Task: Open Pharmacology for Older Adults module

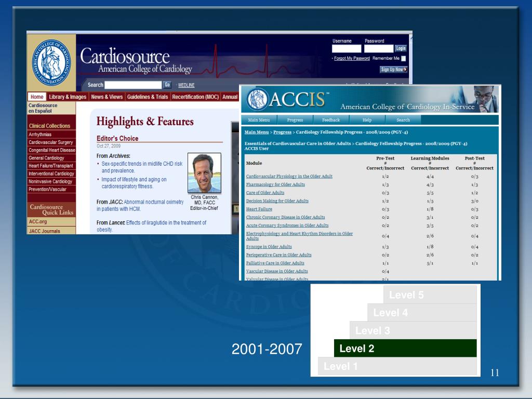Action: pyautogui.click(x=275, y=184)
